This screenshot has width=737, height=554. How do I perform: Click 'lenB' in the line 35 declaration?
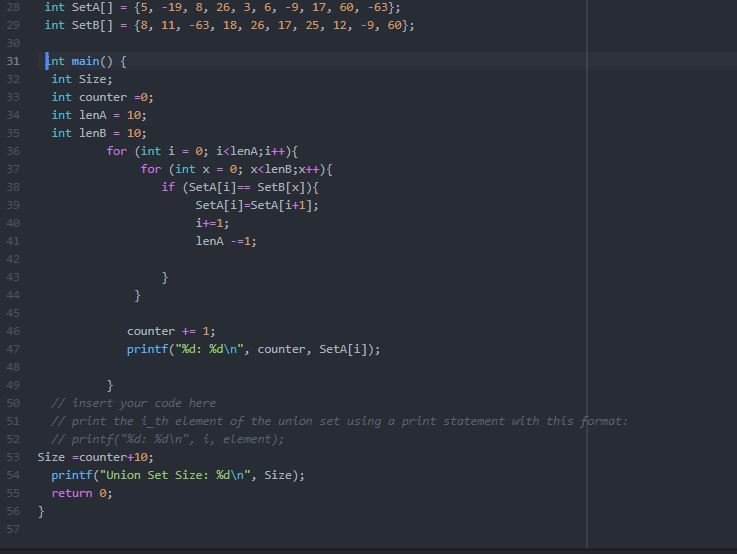pos(93,133)
